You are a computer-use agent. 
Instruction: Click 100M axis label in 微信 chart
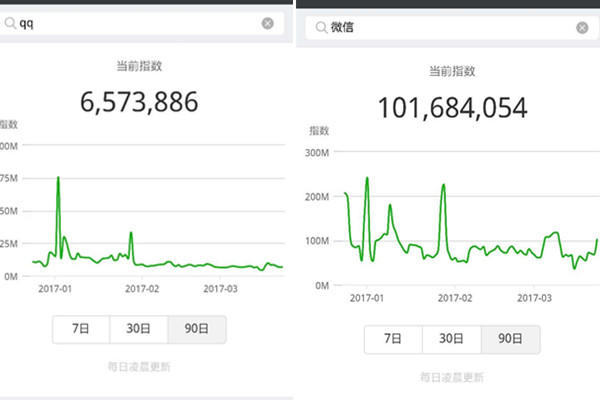(x=317, y=241)
